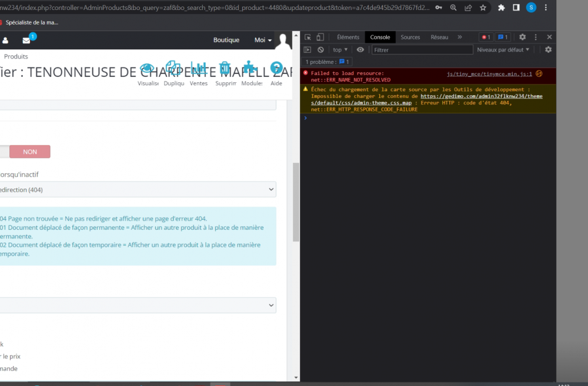Toggle the browser side panel icon

[x=516, y=8]
